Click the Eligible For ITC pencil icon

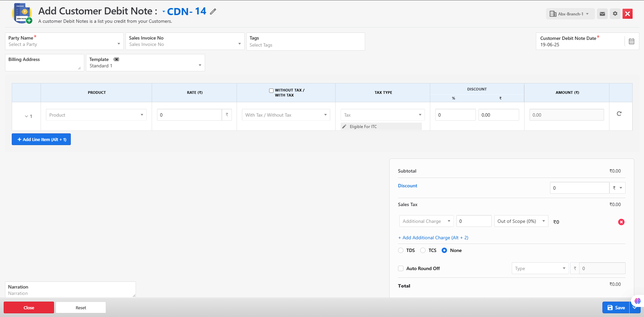344,127
